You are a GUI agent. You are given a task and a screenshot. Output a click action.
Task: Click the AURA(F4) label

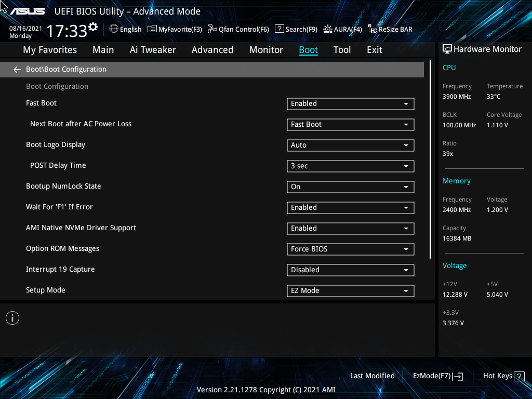click(x=348, y=30)
